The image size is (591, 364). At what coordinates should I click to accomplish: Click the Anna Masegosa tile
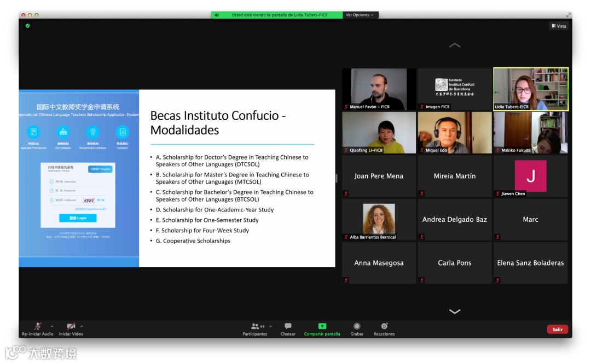pos(379,263)
